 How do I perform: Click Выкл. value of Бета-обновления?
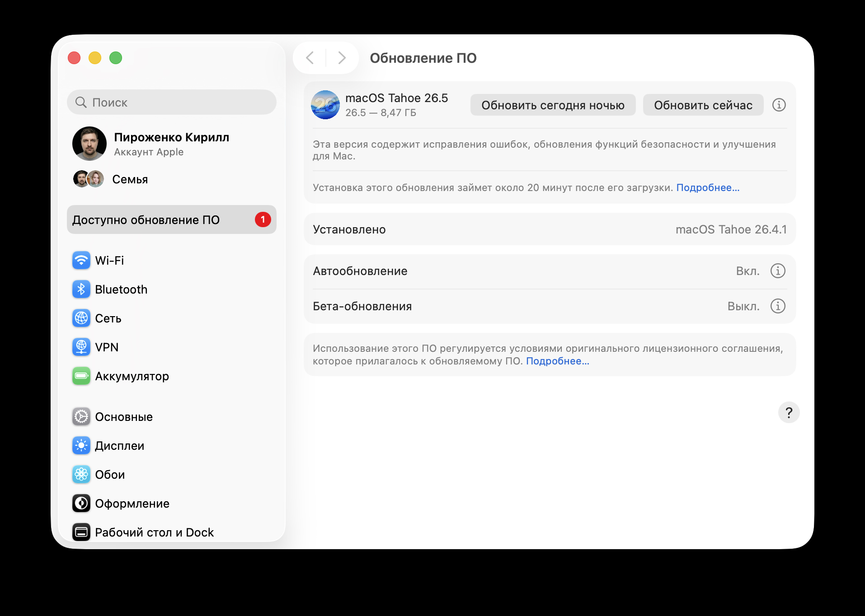click(743, 306)
